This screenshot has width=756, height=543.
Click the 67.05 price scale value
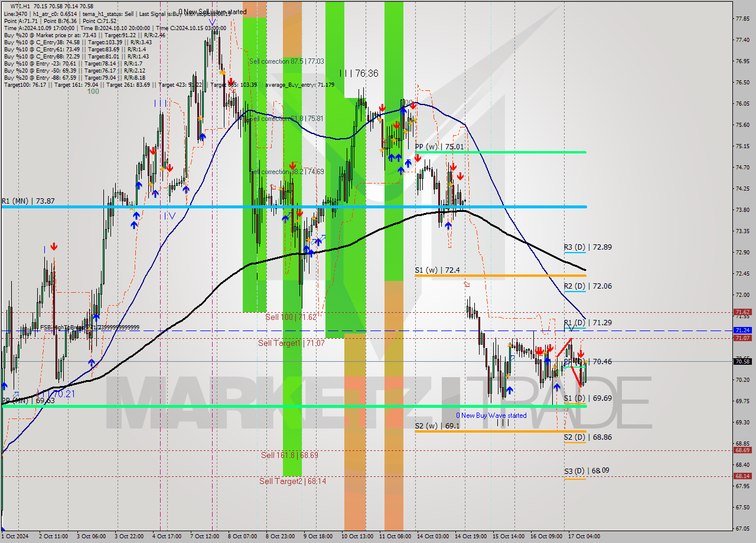pyautogui.click(x=742, y=528)
